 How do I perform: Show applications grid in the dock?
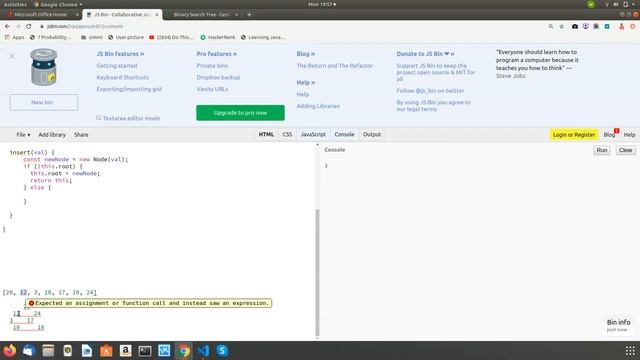[630, 351]
